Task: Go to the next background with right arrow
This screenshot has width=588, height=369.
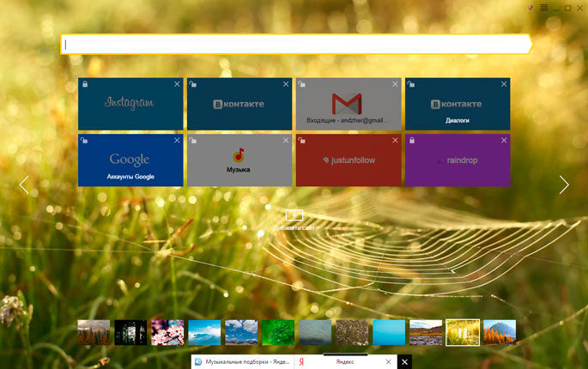Action: (x=564, y=184)
